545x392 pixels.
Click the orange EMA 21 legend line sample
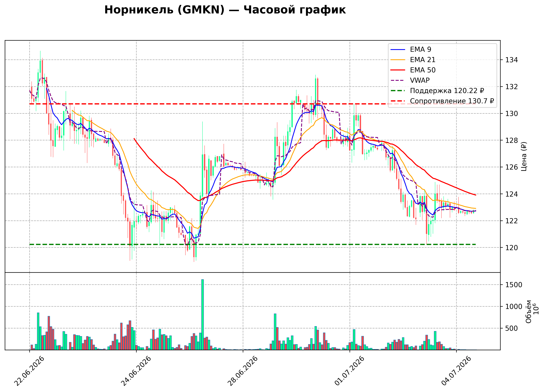point(398,60)
